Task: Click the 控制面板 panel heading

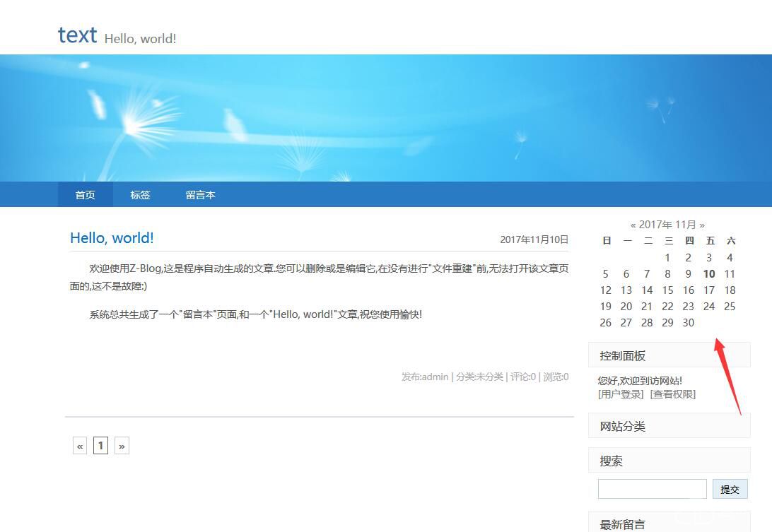Action: (x=623, y=356)
